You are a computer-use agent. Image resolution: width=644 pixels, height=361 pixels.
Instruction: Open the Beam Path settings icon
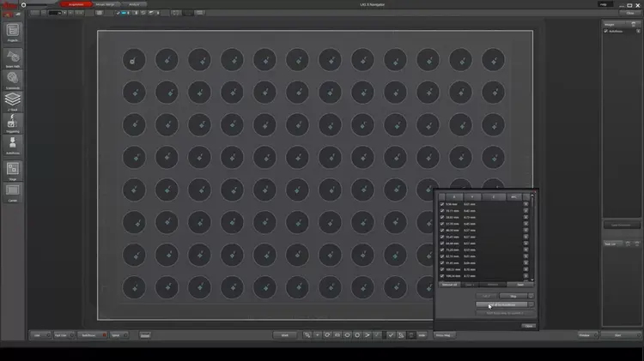pyautogui.click(x=13, y=55)
